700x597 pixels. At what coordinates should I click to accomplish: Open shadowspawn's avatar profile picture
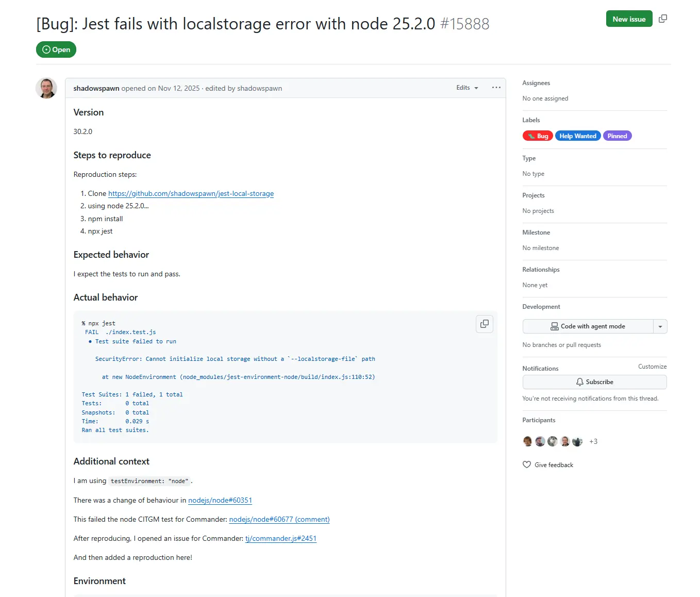[x=46, y=88]
